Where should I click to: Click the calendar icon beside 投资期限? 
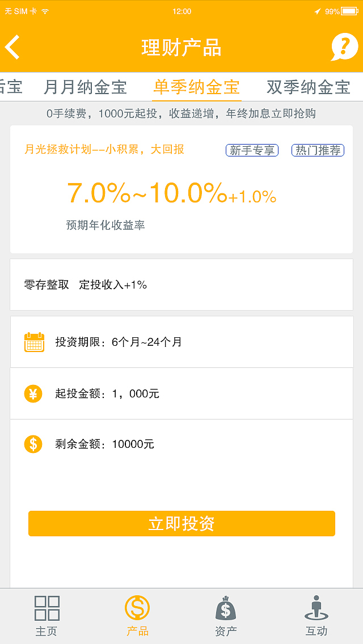pyautogui.click(x=33, y=341)
